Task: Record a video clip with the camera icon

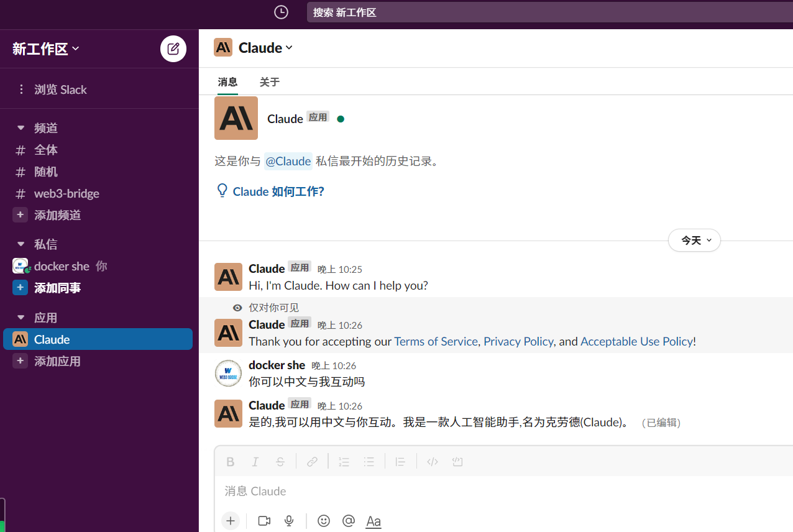Action: (x=264, y=521)
